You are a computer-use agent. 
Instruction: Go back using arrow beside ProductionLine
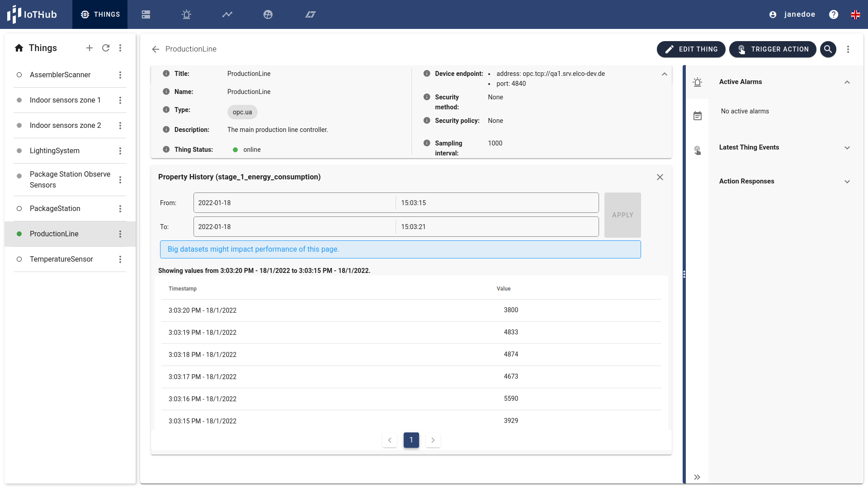(156, 49)
